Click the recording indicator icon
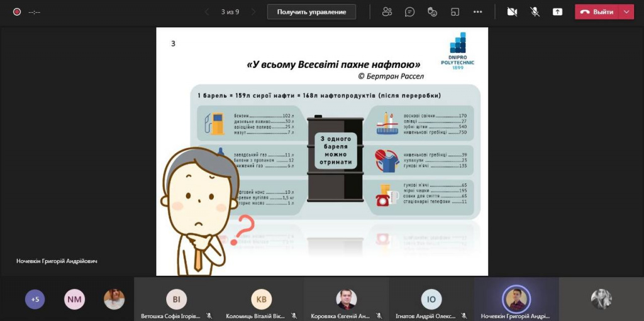644x321 pixels. 17,12
